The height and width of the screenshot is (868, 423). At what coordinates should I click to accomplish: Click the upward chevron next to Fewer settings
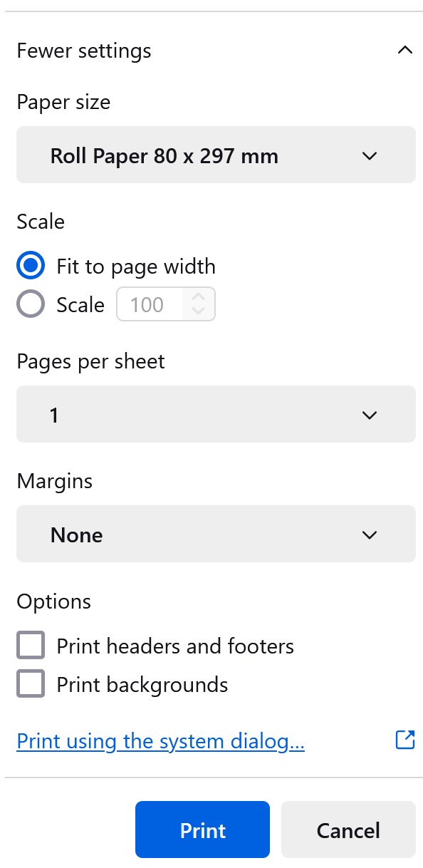coord(404,50)
